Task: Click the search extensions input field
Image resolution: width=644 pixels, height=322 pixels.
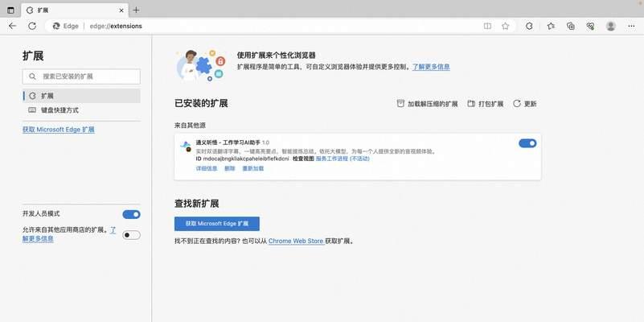Action: pyautogui.click(x=81, y=76)
